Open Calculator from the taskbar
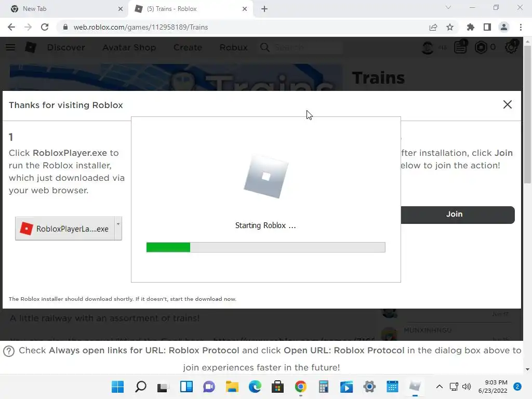532x399 pixels. [323, 387]
